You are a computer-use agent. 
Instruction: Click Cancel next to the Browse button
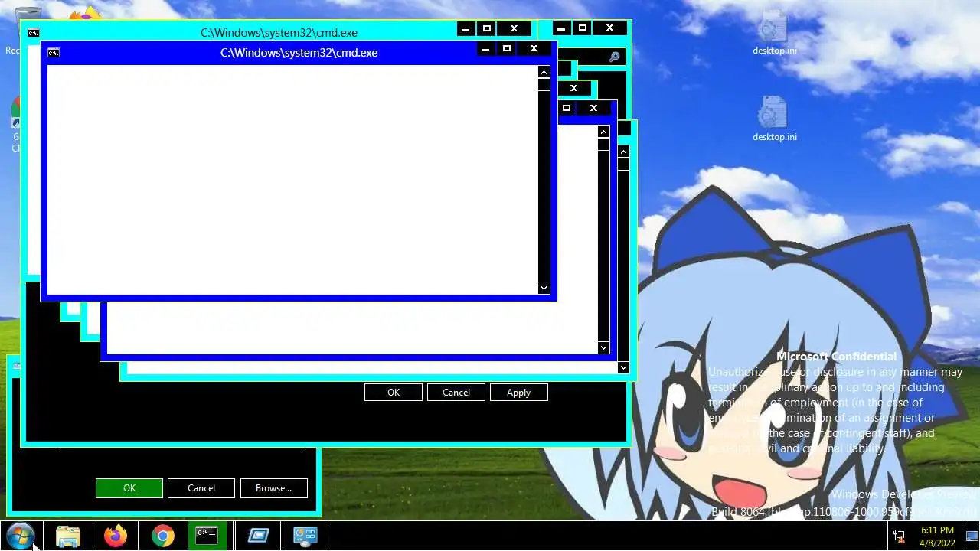(x=201, y=488)
